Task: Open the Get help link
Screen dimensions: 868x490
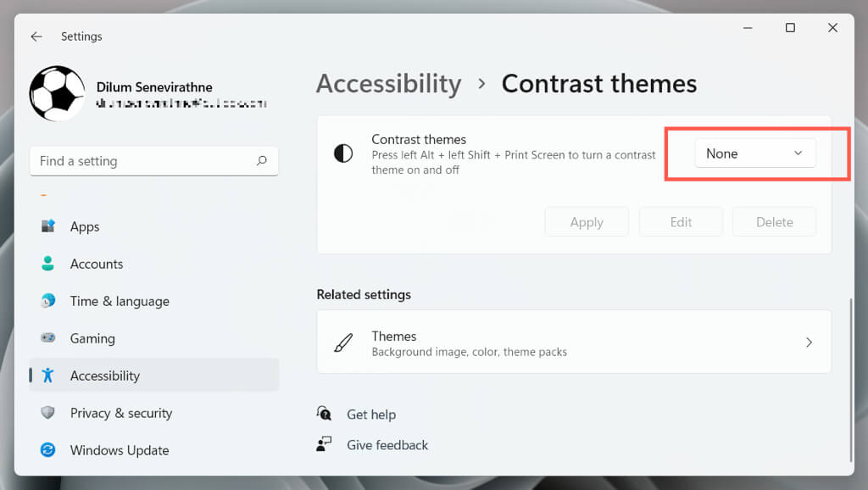Action: pos(371,415)
